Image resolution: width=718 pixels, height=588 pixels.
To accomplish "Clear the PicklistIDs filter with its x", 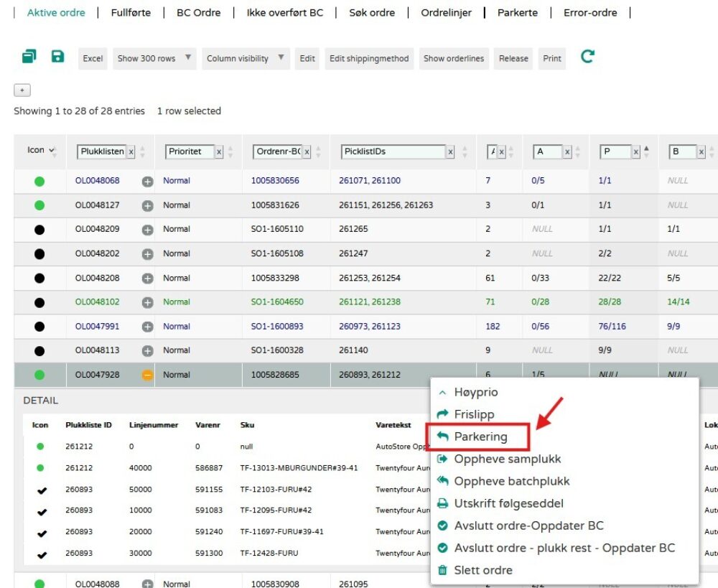I will (450, 152).
